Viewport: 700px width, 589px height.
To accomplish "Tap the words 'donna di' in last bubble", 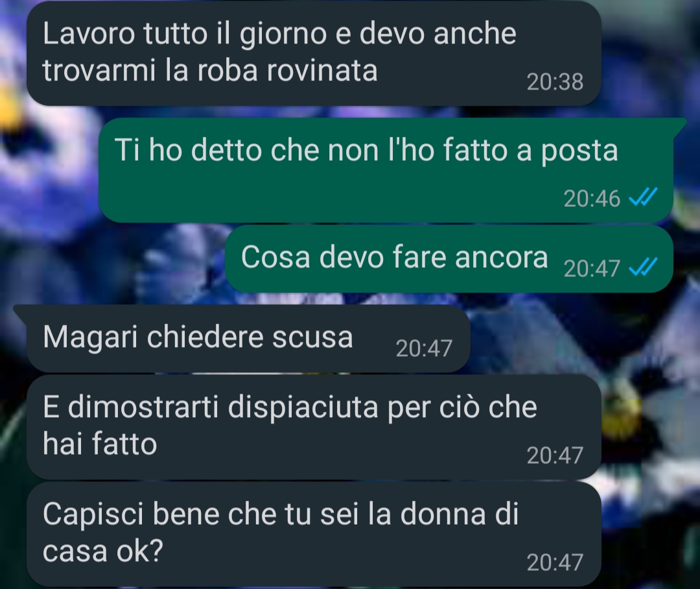I will click(460, 514).
